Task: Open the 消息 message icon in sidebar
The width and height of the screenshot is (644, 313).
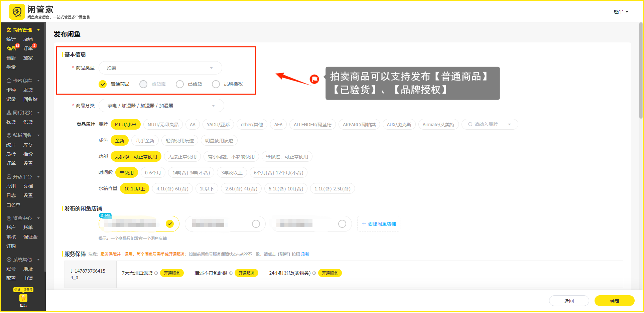Action: tap(23, 298)
